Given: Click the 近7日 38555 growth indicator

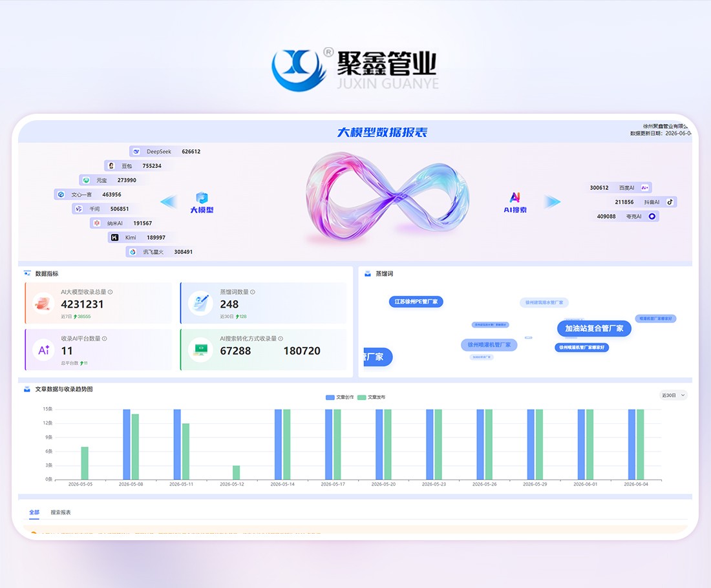Looking at the screenshot, I should click(76, 317).
